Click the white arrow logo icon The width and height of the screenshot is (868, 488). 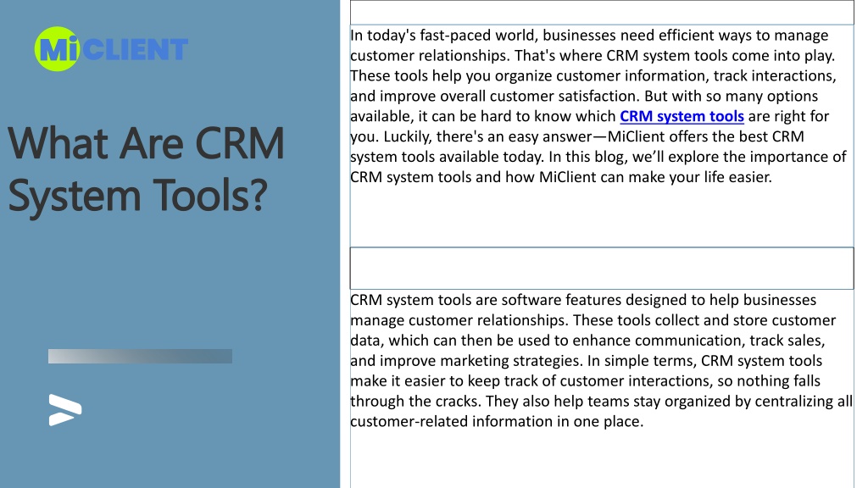click(x=64, y=410)
